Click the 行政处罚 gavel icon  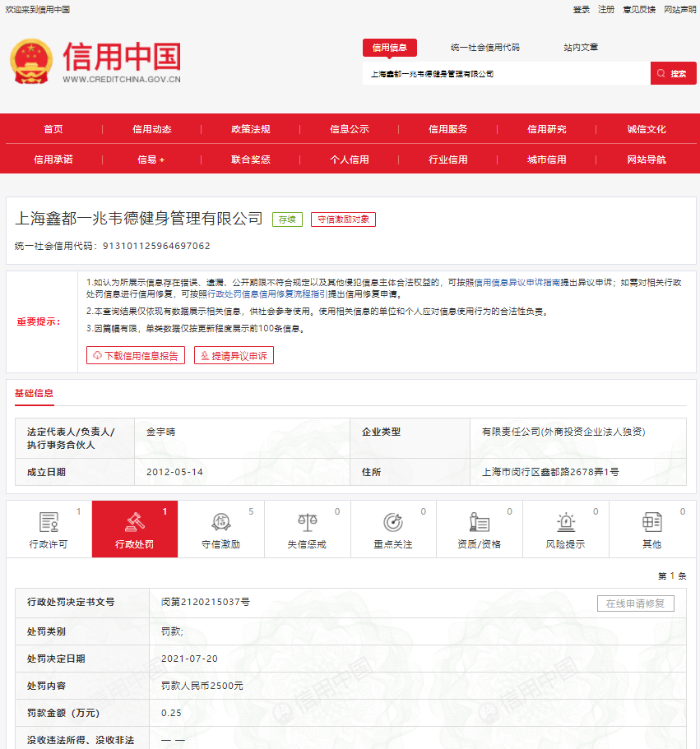[136, 520]
